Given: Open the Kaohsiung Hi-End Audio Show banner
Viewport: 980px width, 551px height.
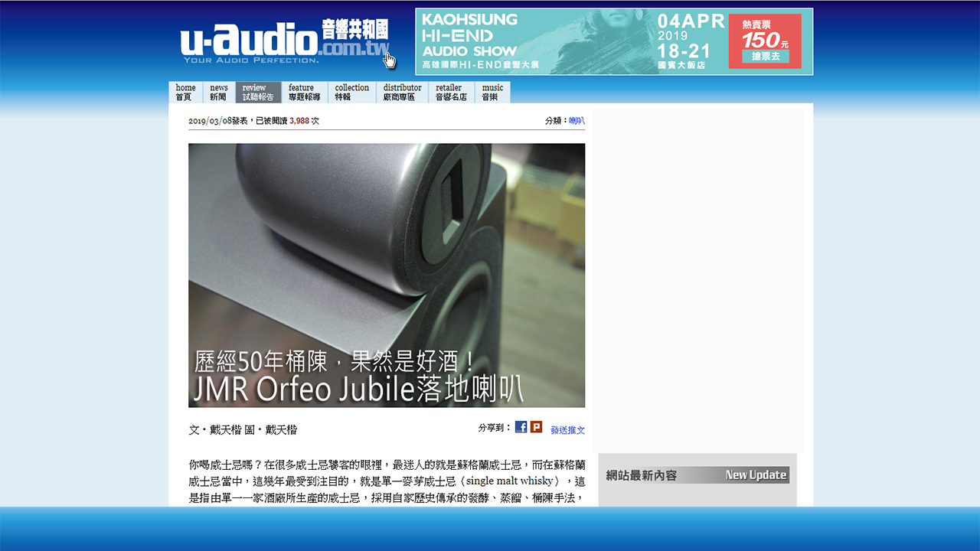Looking at the screenshot, I should pos(614,41).
